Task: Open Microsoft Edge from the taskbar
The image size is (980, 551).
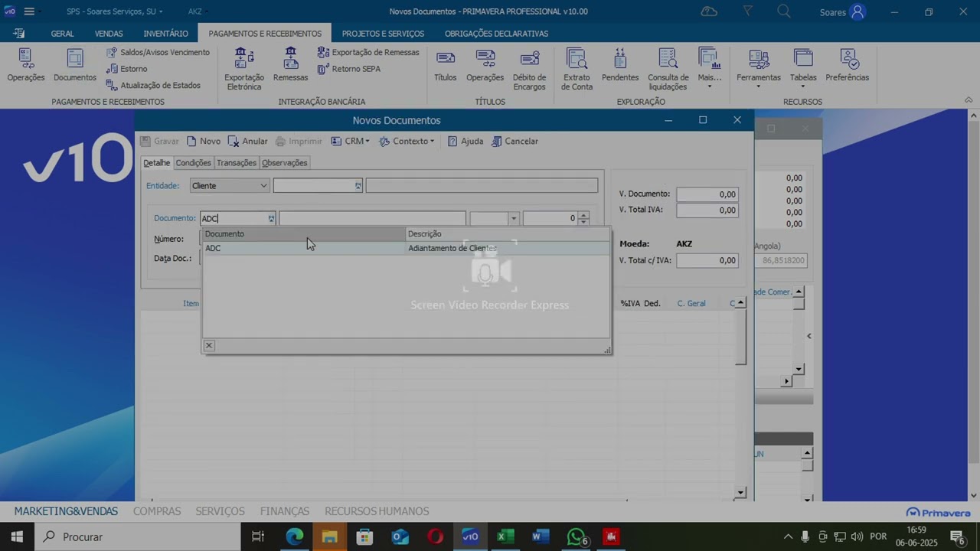Action: pyautogui.click(x=294, y=536)
